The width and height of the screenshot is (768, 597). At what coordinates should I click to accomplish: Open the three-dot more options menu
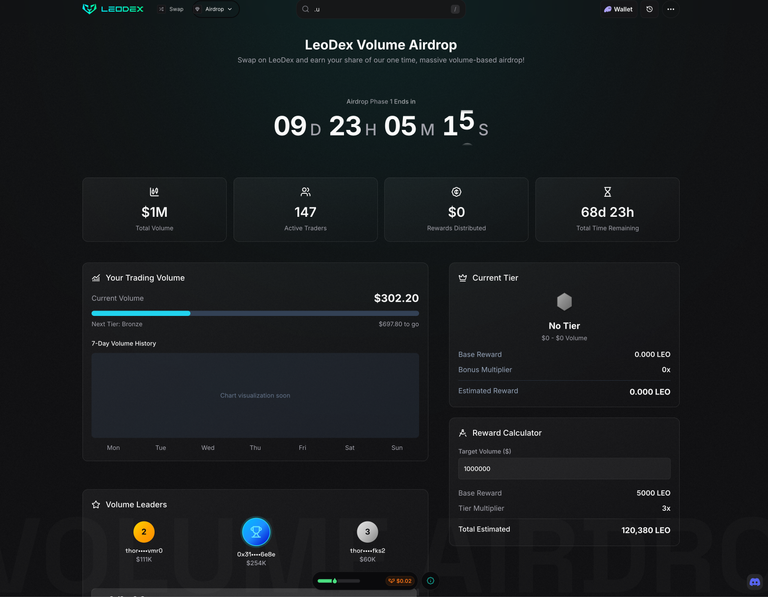point(671,9)
